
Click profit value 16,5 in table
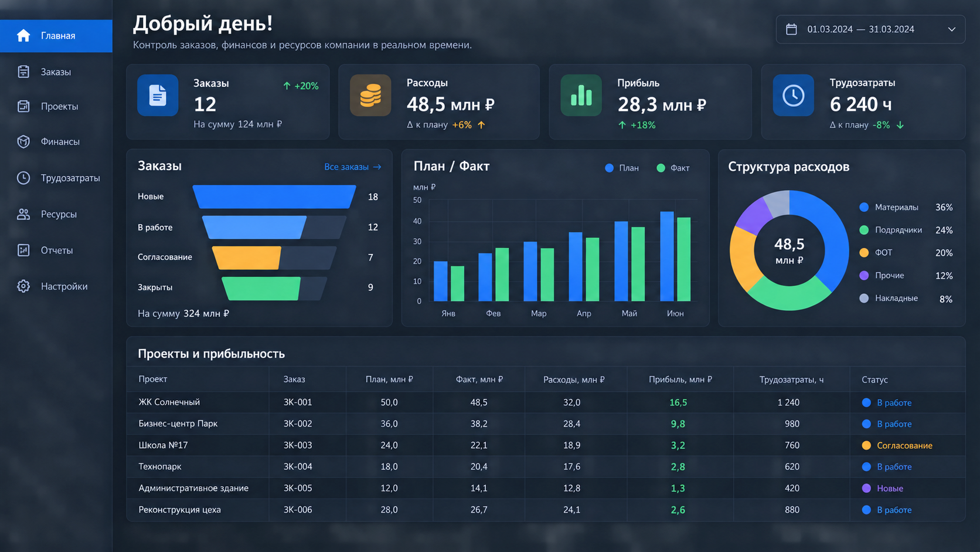[x=678, y=402]
